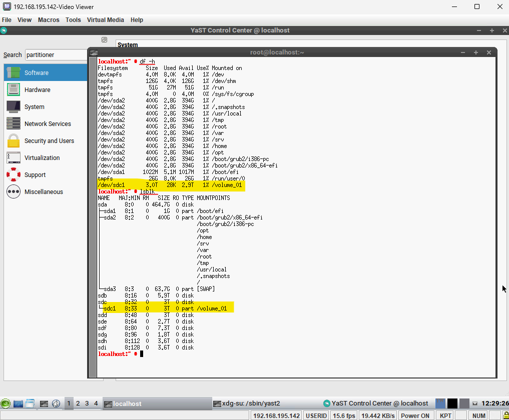Click the underlined df -h command

(x=147, y=61)
